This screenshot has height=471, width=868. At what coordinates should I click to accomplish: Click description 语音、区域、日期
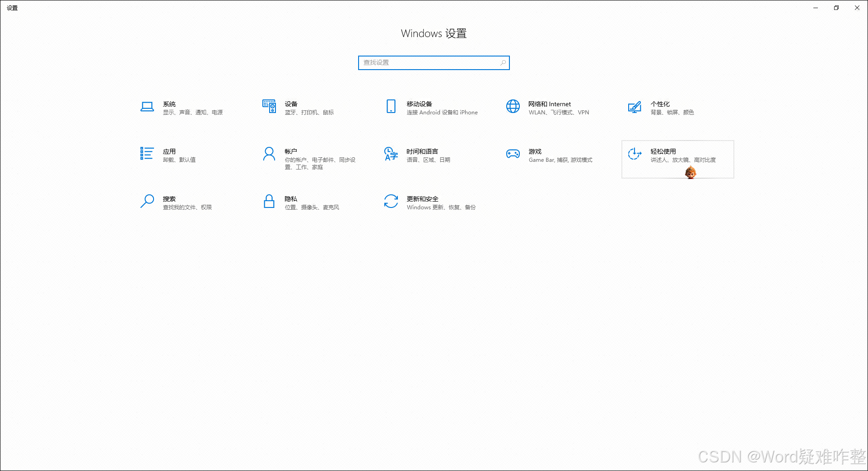pos(429,160)
